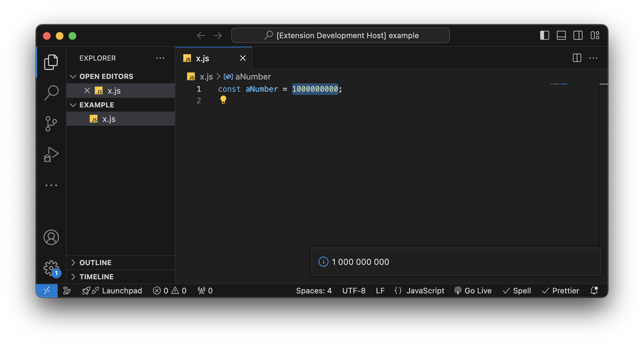The height and width of the screenshot is (345, 644).
Task: Collapse the EXAMPLE folder section
Action: (121, 105)
